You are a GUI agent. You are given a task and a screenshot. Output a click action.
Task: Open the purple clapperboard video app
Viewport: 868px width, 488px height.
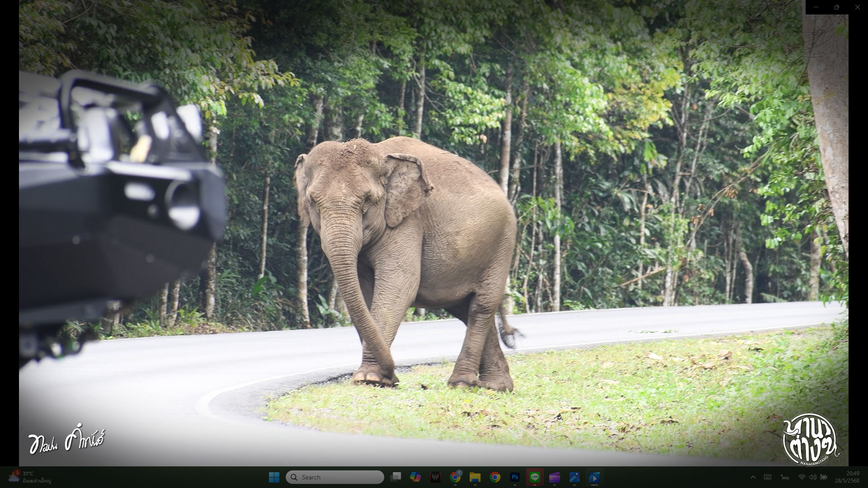555,477
